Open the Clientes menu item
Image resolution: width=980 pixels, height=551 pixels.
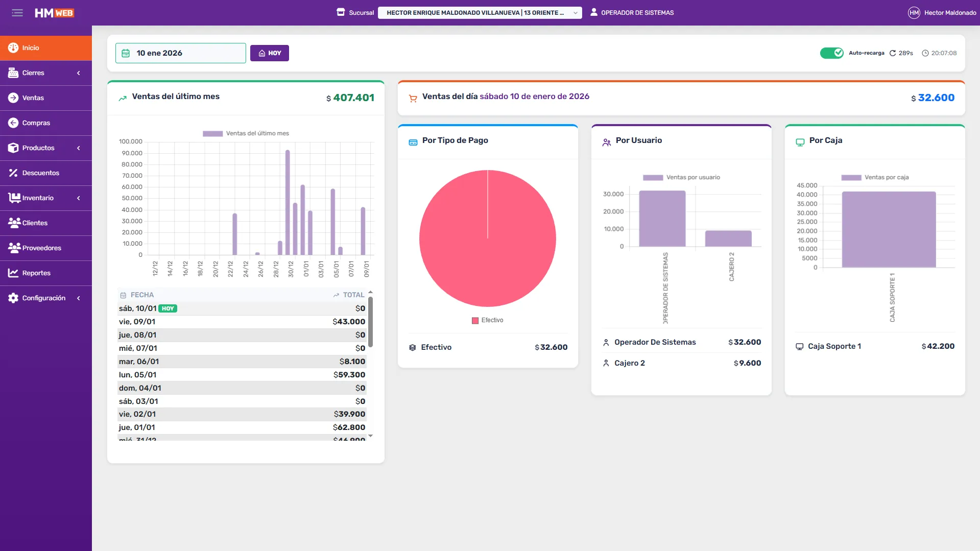pos(46,223)
